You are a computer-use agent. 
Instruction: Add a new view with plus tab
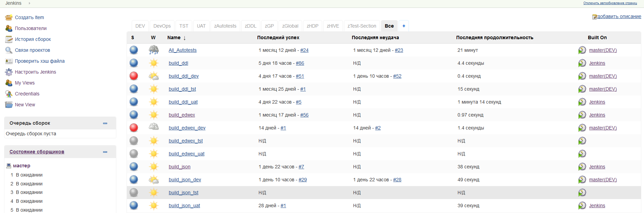[x=404, y=26]
